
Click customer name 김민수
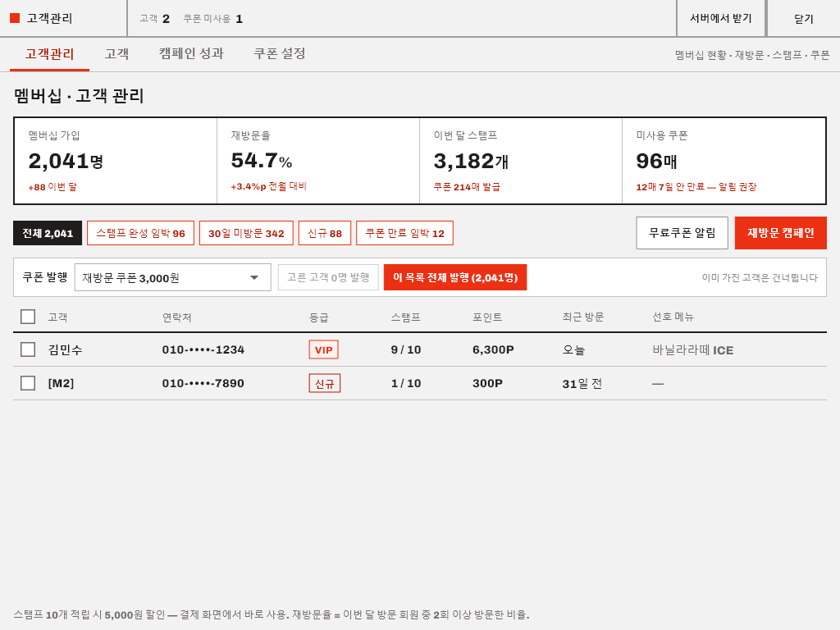point(65,349)
